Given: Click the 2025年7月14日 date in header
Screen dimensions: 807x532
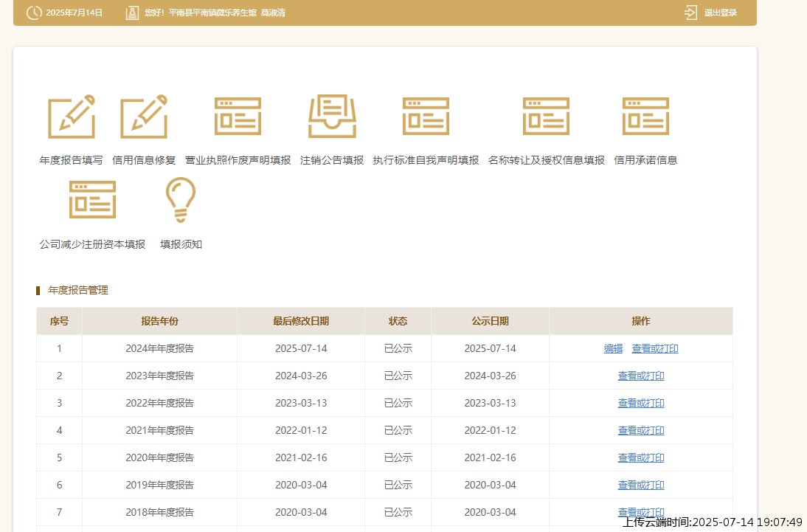Looking at the screenshot, I should (x=74, y=13).
